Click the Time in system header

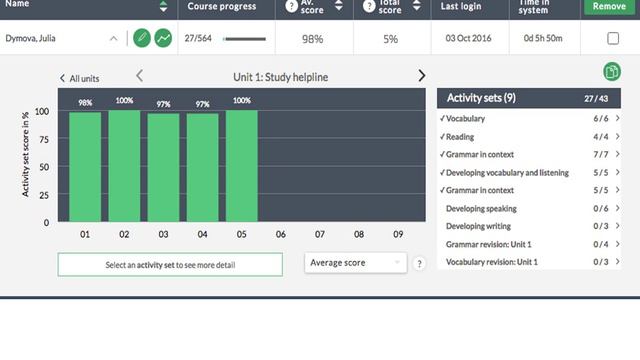(533, 6)
